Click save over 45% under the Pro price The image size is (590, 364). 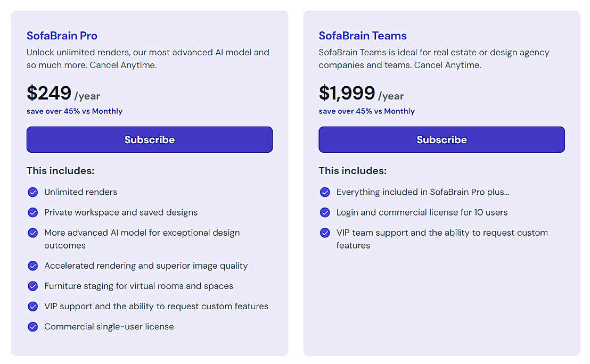point(74,111)
